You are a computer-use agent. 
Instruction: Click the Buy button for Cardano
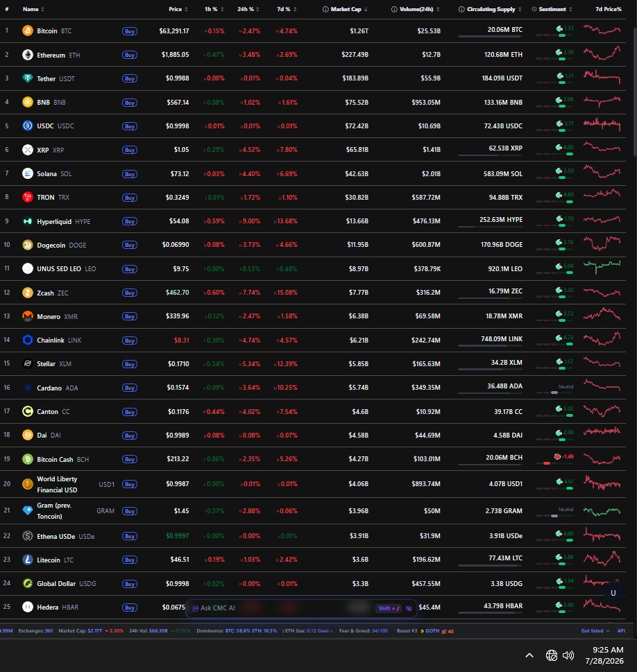tap(130, 388)
